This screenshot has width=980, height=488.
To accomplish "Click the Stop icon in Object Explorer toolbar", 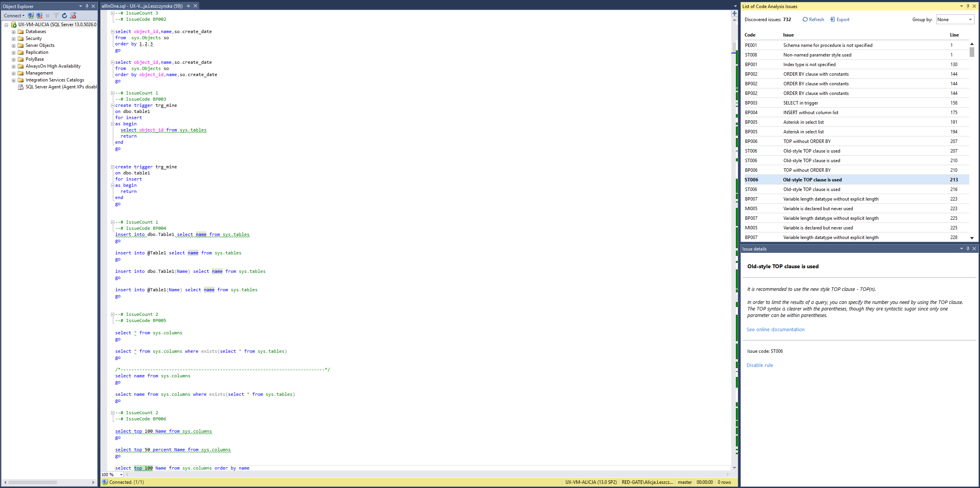I will (48, 16).
